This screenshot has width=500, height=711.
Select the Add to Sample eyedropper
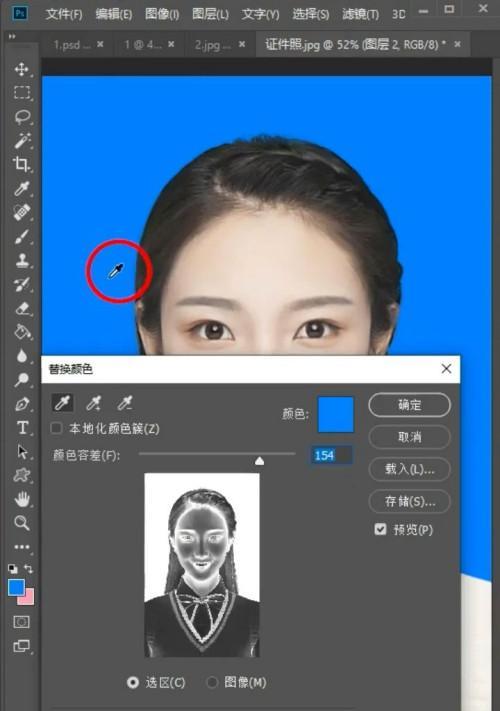click(x=94, y=403)
